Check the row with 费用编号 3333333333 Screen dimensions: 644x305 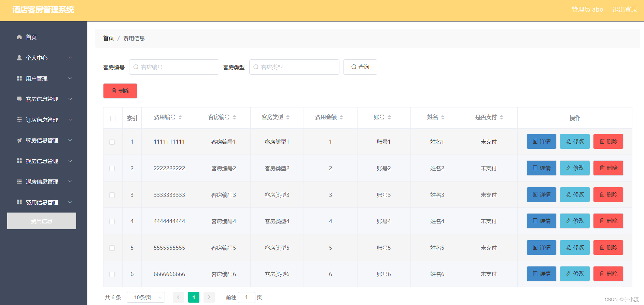(x=112, y=195)
